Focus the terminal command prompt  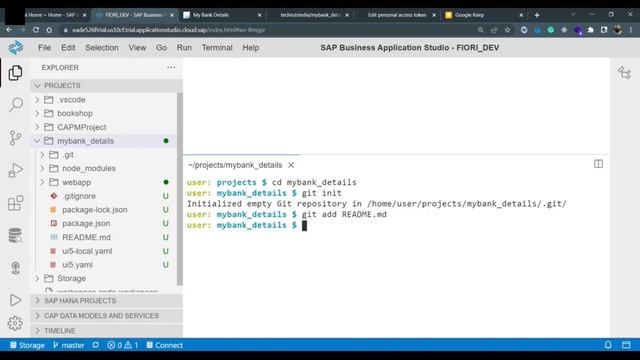tap(304, 225)
